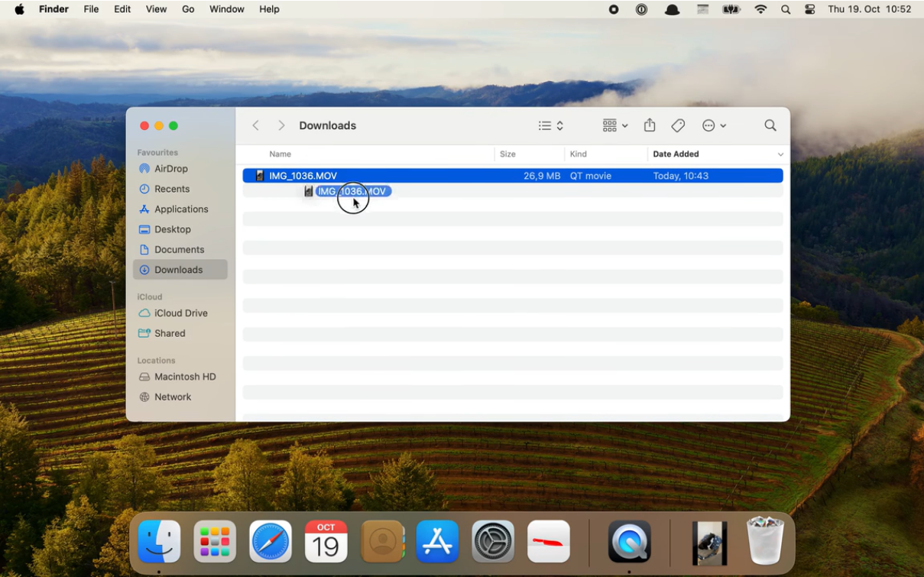Click the Downloads window title
Viewport: 924px width, 577px height.
pyautogui.click(x=328, y=125)
